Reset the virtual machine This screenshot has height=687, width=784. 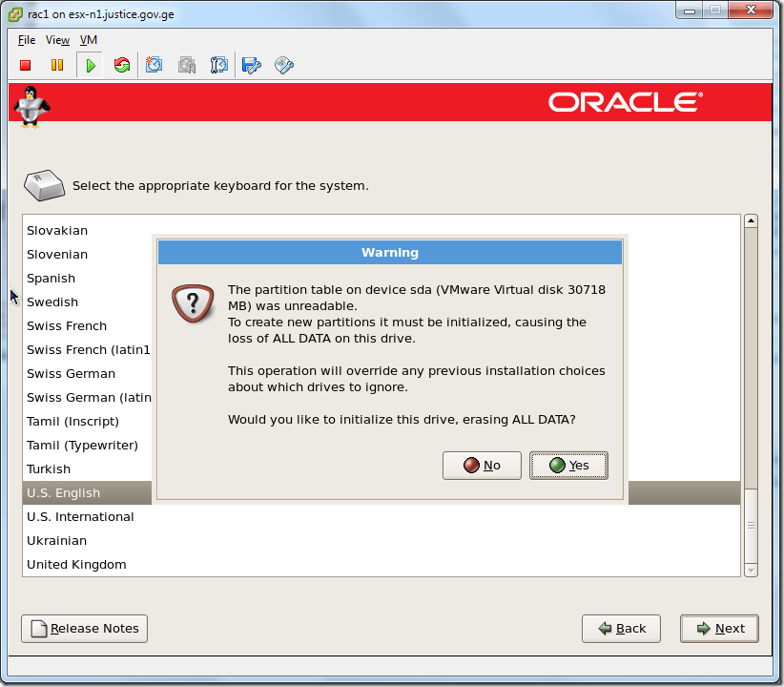(122, 65)
